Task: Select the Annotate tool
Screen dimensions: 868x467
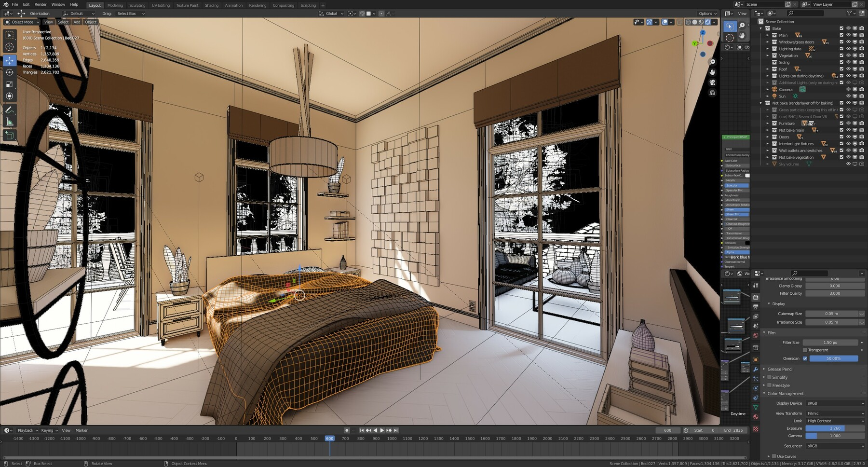Action: click(9, 110)
